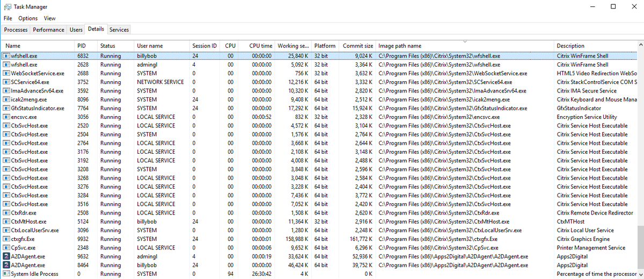Click the 00:00:52 CPU time value

[261, 117]
